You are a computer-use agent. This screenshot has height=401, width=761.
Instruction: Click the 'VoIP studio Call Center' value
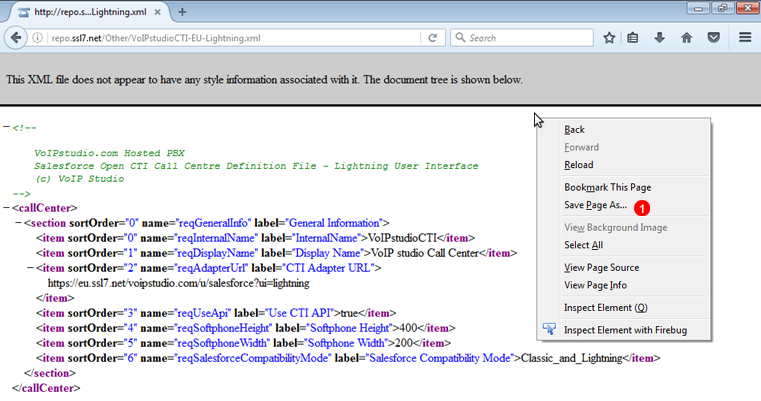click(x=425, y=253)
